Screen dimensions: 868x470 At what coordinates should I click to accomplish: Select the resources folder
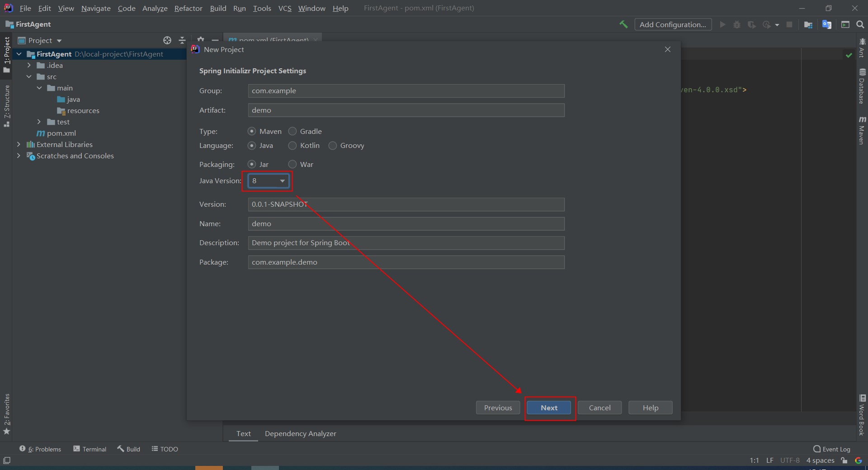click(78, 110)
